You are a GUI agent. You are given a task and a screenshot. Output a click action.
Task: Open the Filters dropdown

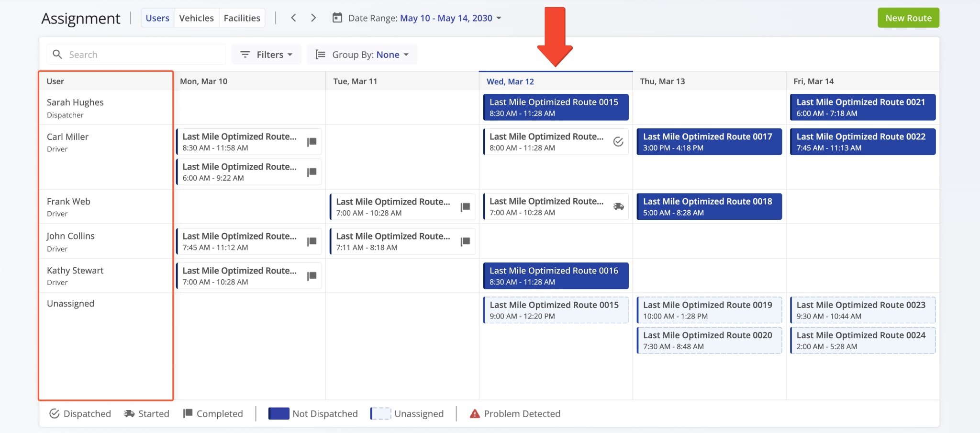tap(266, 55)
